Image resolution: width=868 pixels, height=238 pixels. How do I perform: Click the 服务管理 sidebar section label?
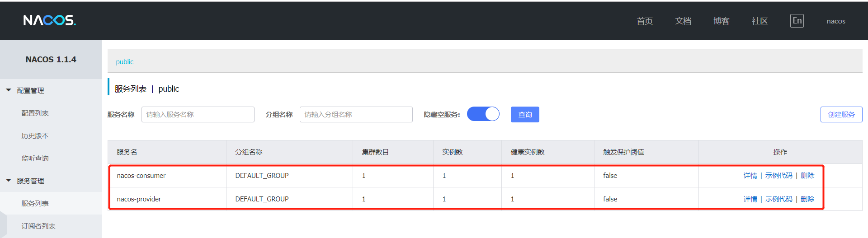click(30, 181)
